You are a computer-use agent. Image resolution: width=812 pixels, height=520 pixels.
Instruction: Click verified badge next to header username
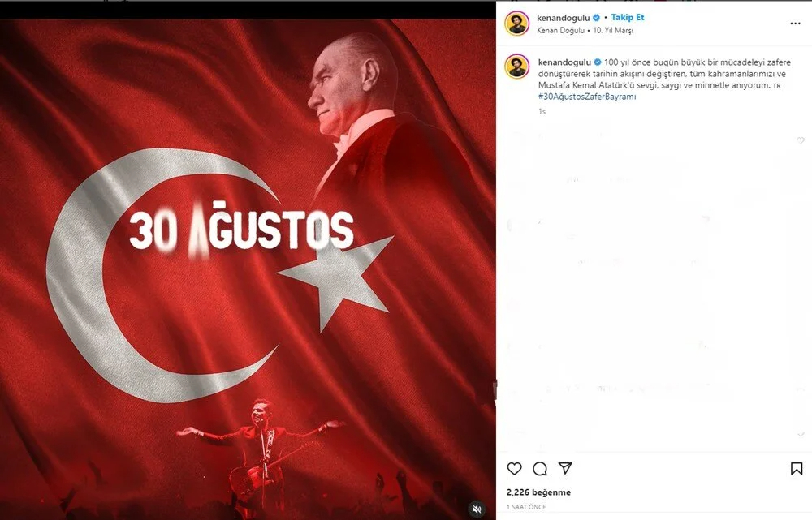point(597,18)
